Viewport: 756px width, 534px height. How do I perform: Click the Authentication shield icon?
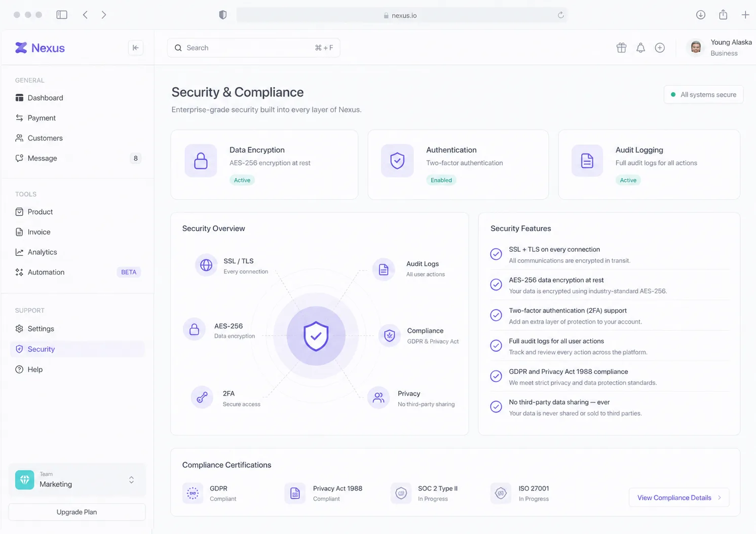coord(397,161)
